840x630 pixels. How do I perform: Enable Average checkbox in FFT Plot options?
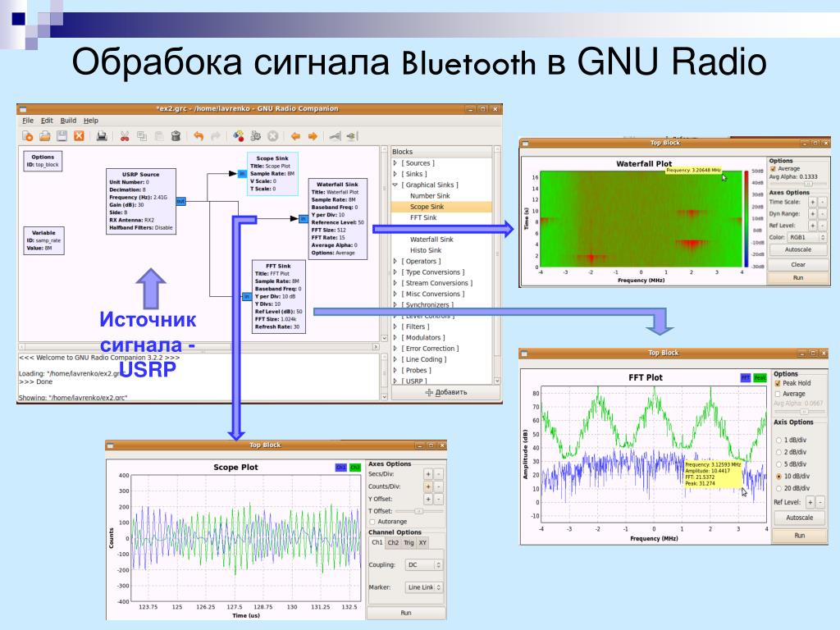tap(778, 394)
